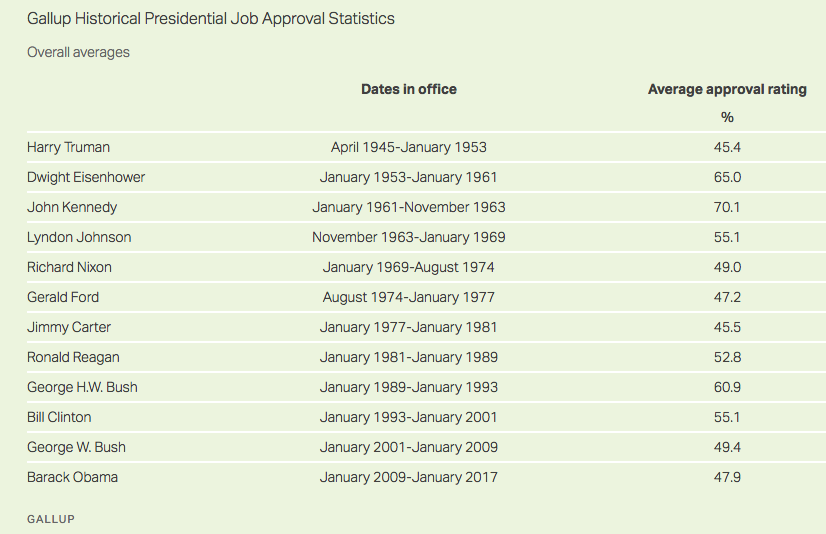Select the Jimmy Carter row
826x534 pixels.
pyautogui.click(x=69, y=327)
